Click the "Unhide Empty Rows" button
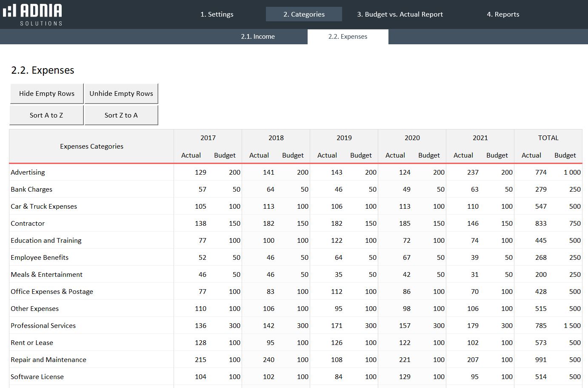588x388 pixels. point(121,93)
